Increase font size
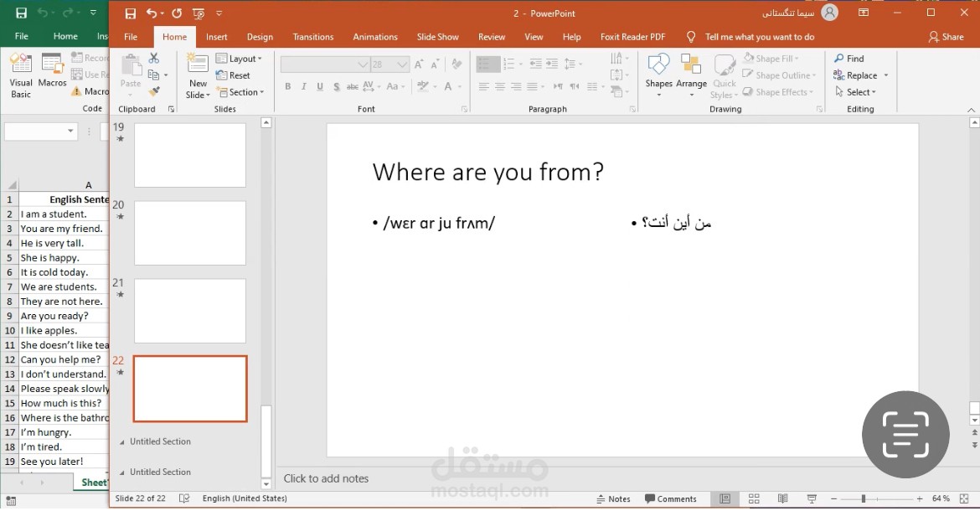Screen dimensions: 980x511 (x=419, y=64)
